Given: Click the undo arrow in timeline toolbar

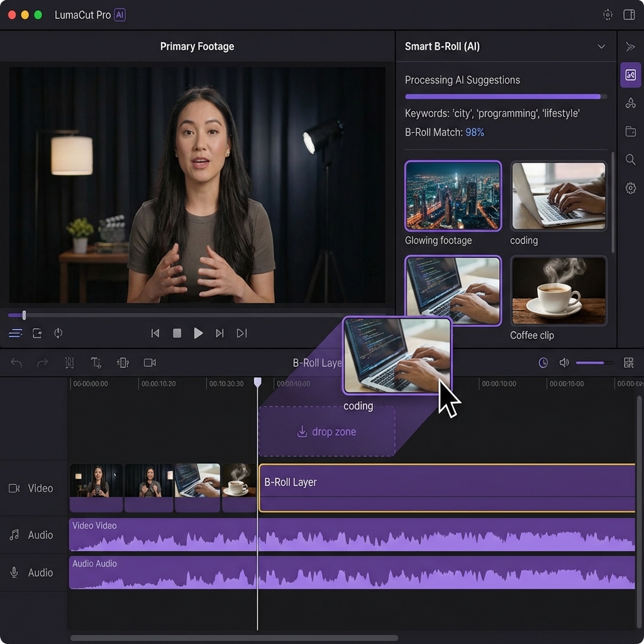Looking at the screenshot, I should [16, 363].
